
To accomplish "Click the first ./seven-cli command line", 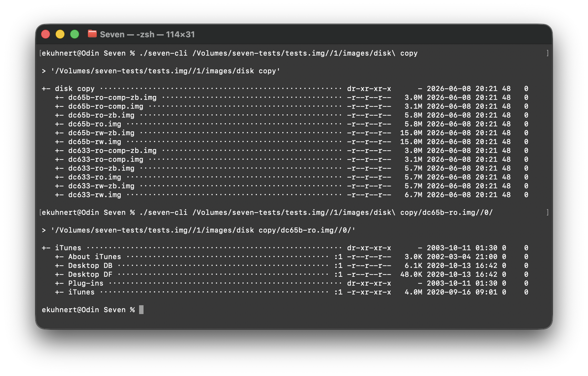I will tap(230, 53).
